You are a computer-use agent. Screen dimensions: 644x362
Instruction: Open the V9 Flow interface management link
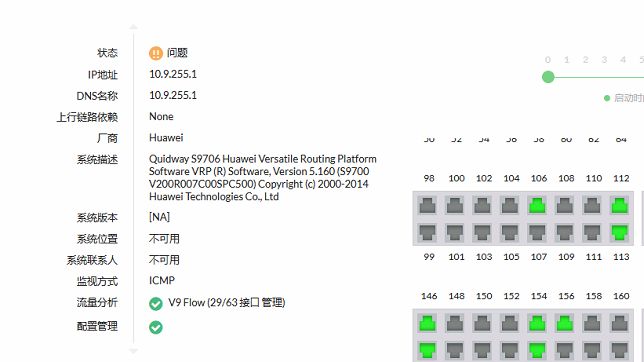point(227,303)
